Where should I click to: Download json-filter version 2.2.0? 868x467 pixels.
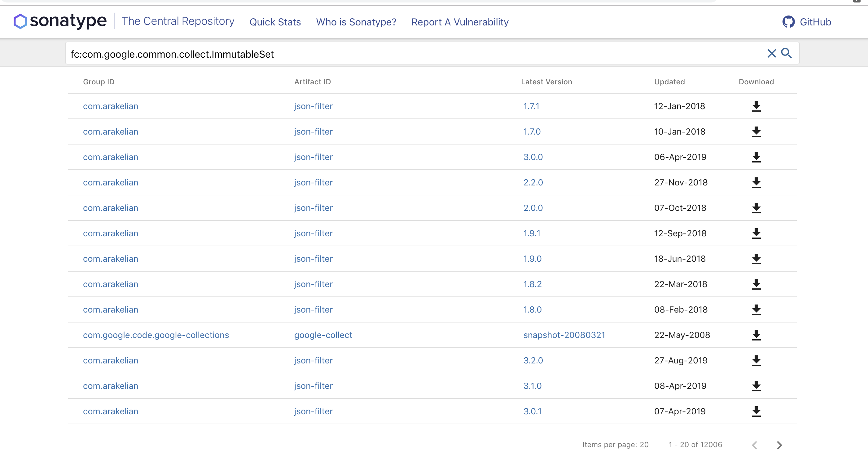(x=756, y=182)
